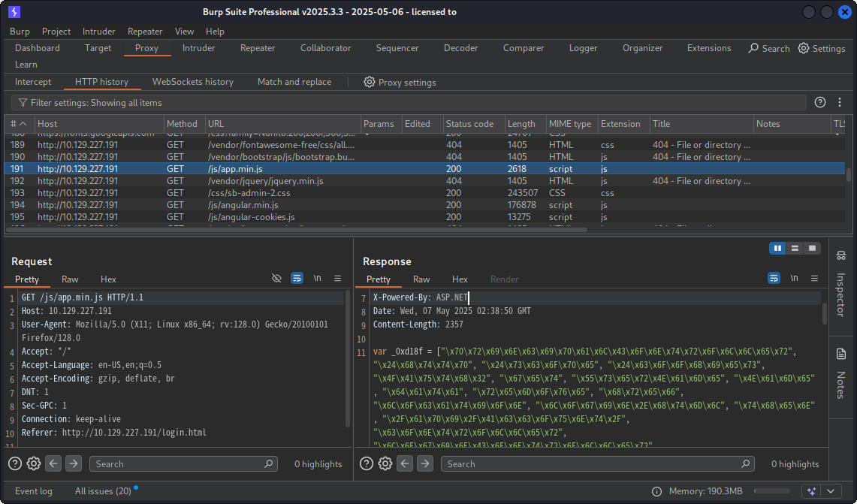Open the Event log

click(x=34, y=491)
